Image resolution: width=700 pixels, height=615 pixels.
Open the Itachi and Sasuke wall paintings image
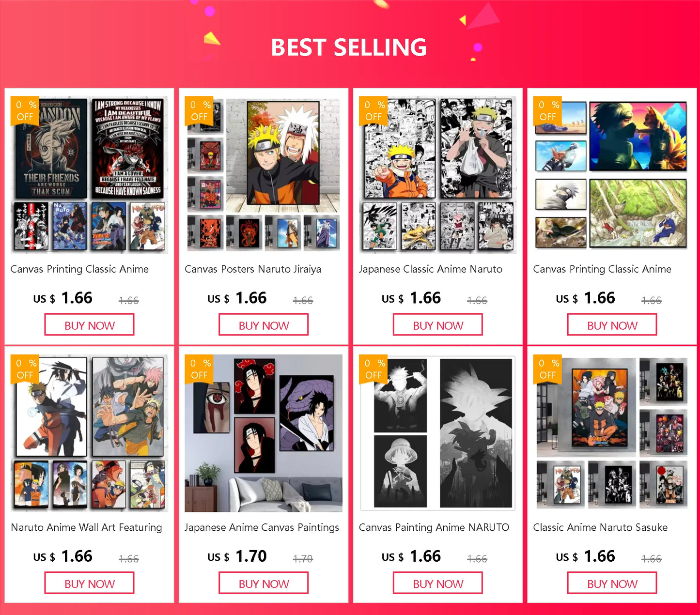coord(264,433)
